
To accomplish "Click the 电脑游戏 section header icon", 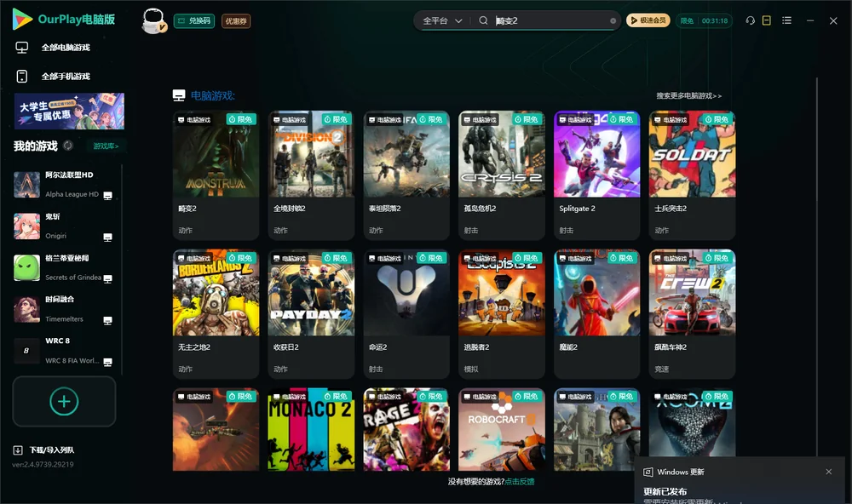I will coord(179,95).
